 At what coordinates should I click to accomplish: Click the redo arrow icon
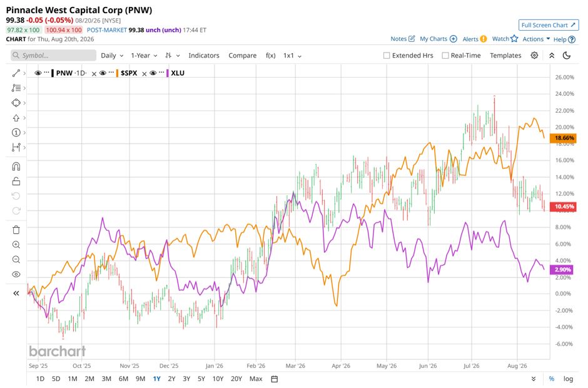(16, 211)
